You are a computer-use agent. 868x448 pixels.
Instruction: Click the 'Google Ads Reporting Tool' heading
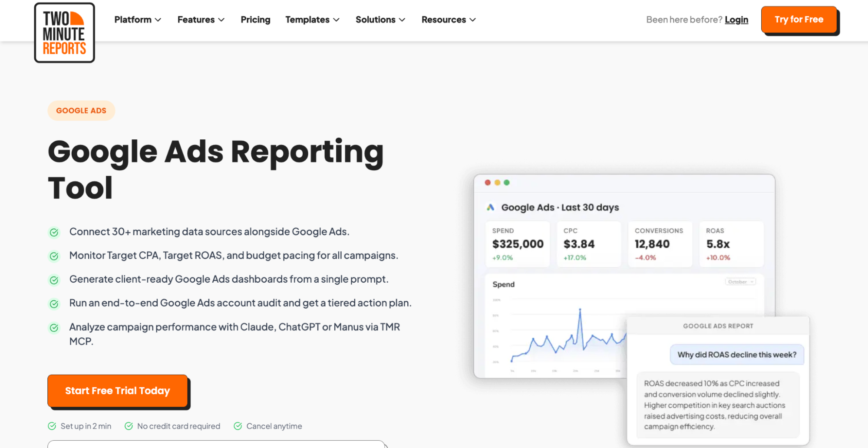pyautogui.click(x=216, y=169)
